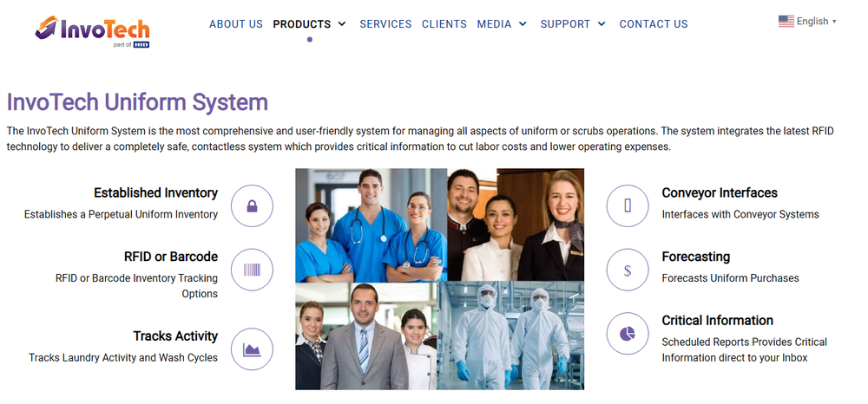This screenshot has height=404, width=868.
Task: Click the InvoTech Uniform System title
Action: [137, 103]
